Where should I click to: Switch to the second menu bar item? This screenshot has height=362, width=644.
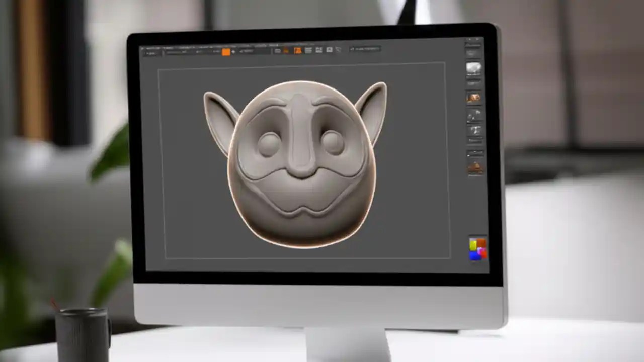tap(162, 46)
